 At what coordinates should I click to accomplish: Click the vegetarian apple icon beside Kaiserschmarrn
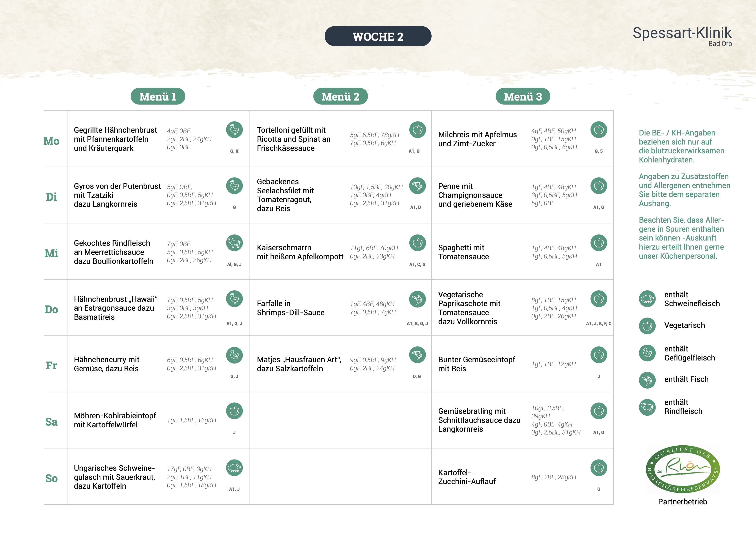click(417, 243)
